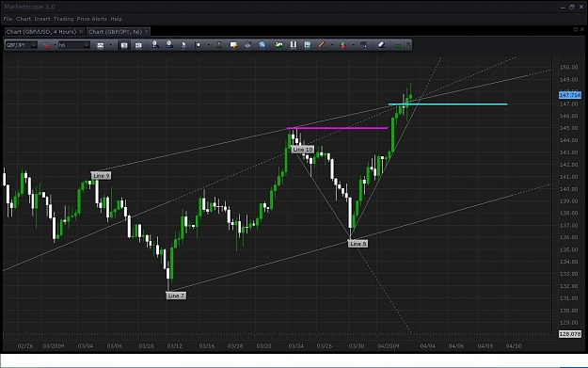Open the File menu
Viewport: 588px width, 368px height.
(8, 19)
